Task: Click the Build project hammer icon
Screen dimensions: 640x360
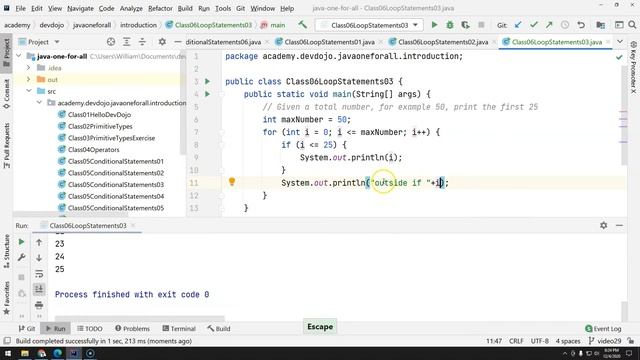Action: click(x=302, y=25)
